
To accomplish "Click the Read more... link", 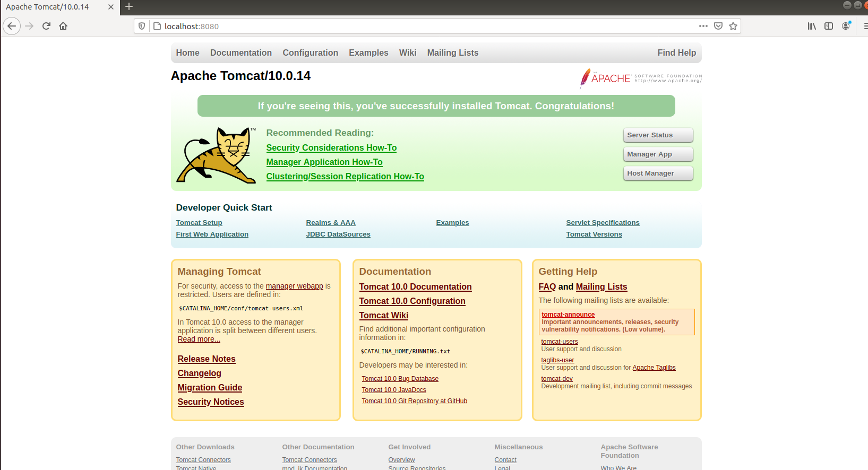I will 199,339.
